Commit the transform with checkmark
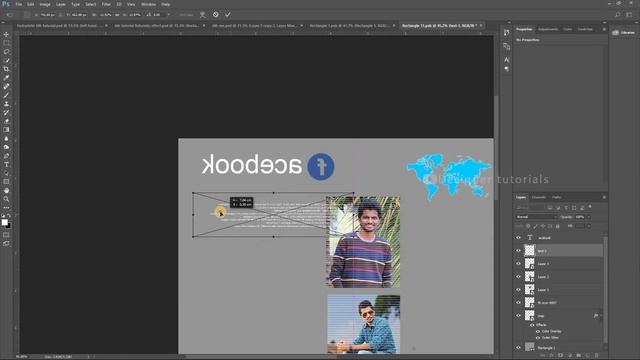640x360 pixels. tap(228, 15)
